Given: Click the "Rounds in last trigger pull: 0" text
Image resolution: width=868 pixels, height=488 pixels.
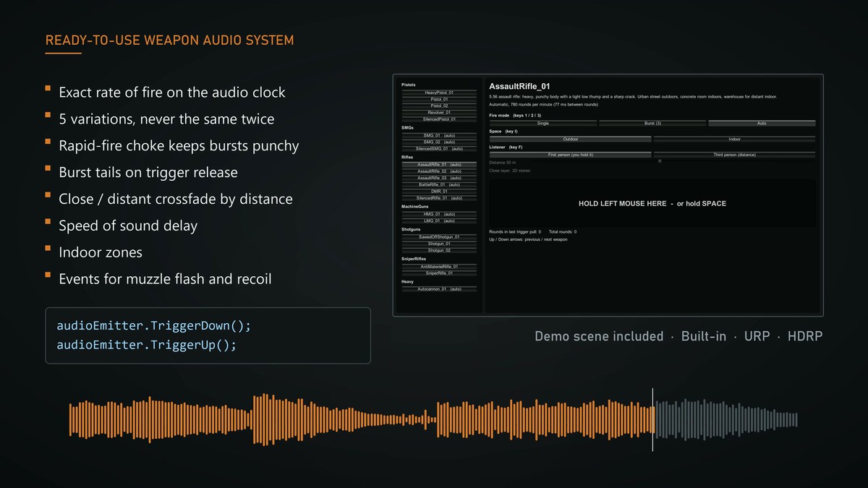Looking at the screenshot, I should [x=515, y=232].
